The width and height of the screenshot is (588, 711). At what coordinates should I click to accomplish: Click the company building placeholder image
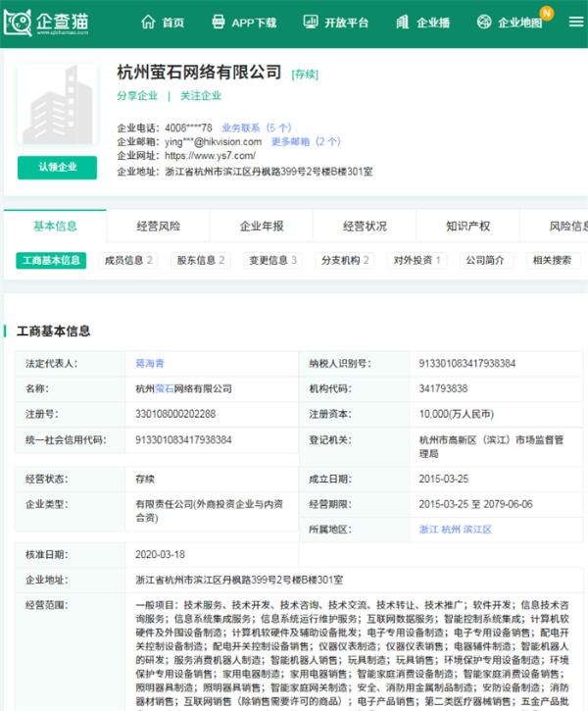tap(58, 105)
